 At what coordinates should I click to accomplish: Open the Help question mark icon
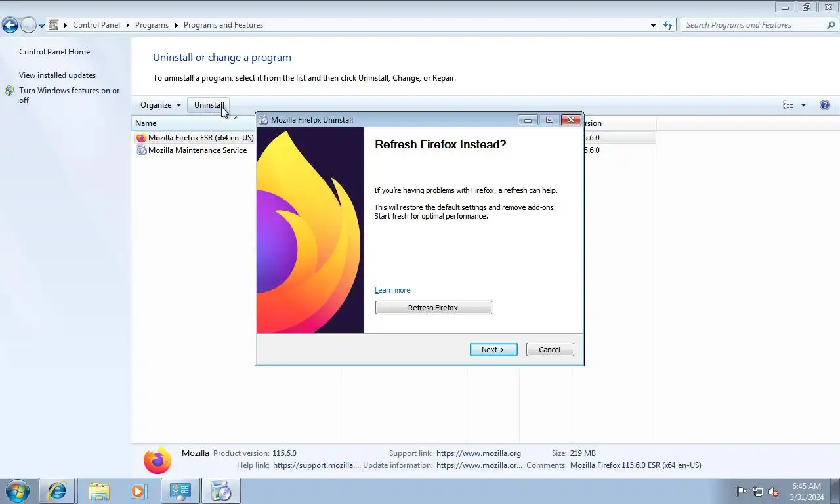pyautogui.click(x=825, y=105)
